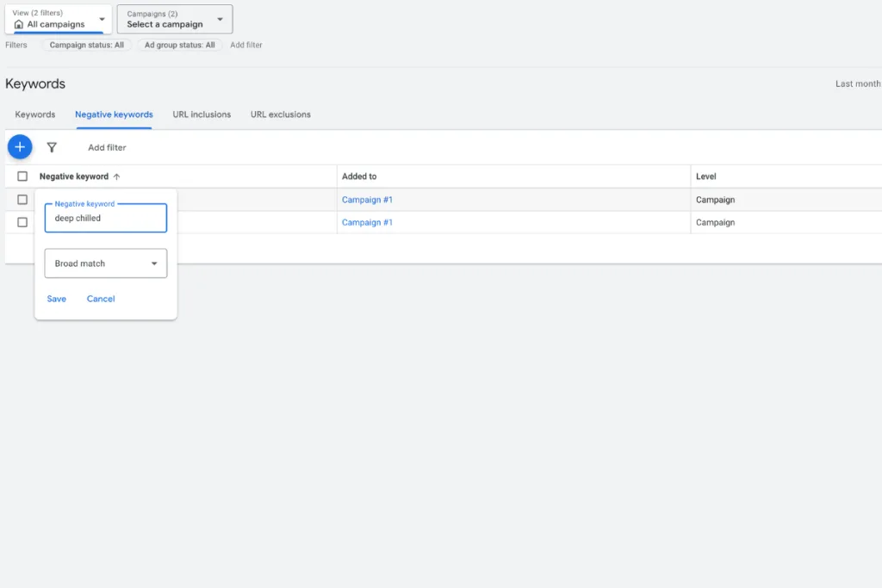The image size is (882, 588).
Task: Open the URL exclusions tab
Action: tap(281, 115)
